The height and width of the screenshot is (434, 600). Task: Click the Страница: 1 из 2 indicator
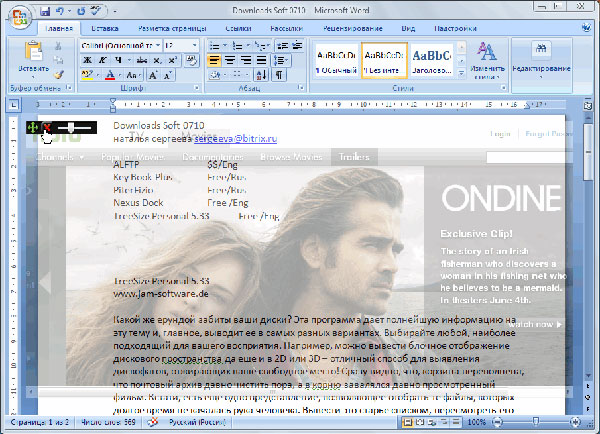(39, 422)
